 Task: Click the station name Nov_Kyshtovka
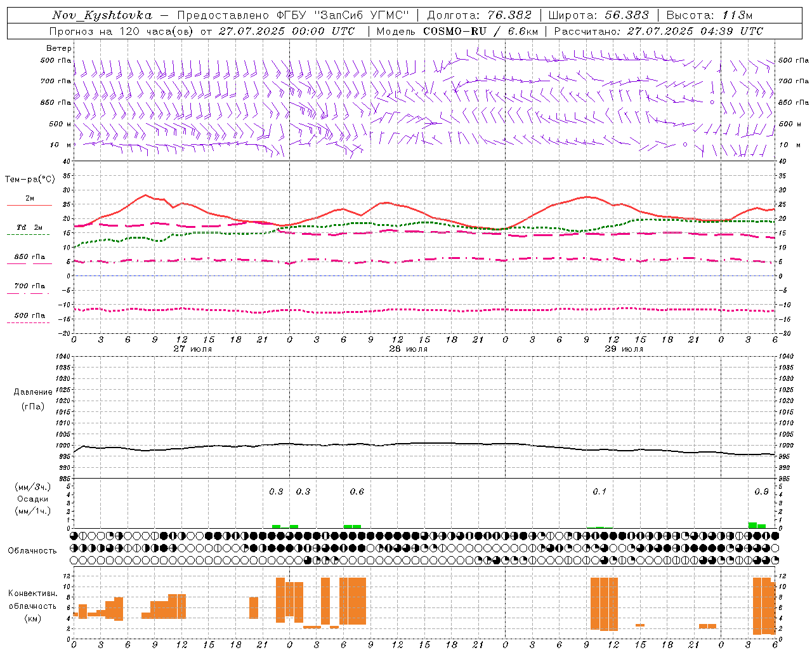(102, 15)
